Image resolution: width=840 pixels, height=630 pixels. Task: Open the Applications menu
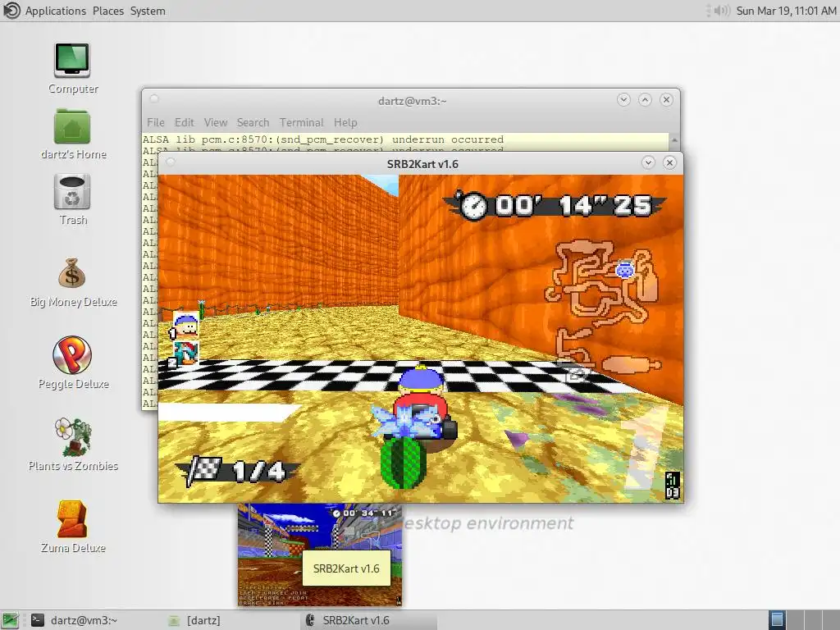click(55, 11)
